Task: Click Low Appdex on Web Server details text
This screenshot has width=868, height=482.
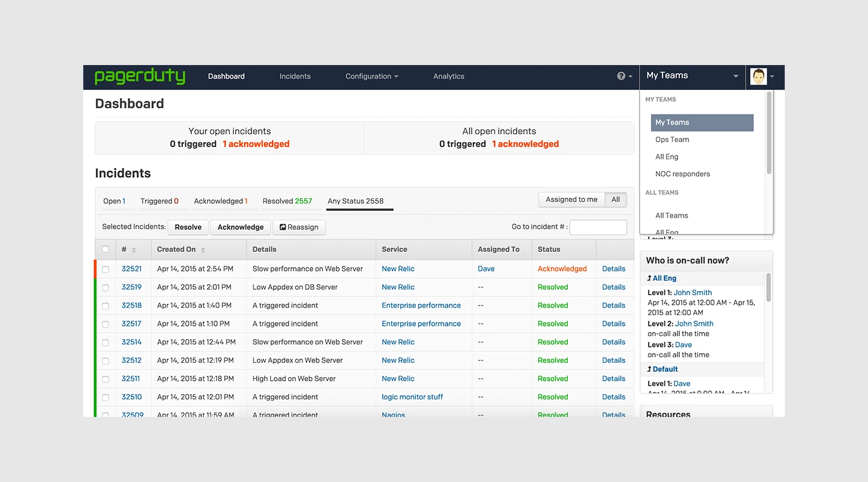Action: click(x=297, y=360)
